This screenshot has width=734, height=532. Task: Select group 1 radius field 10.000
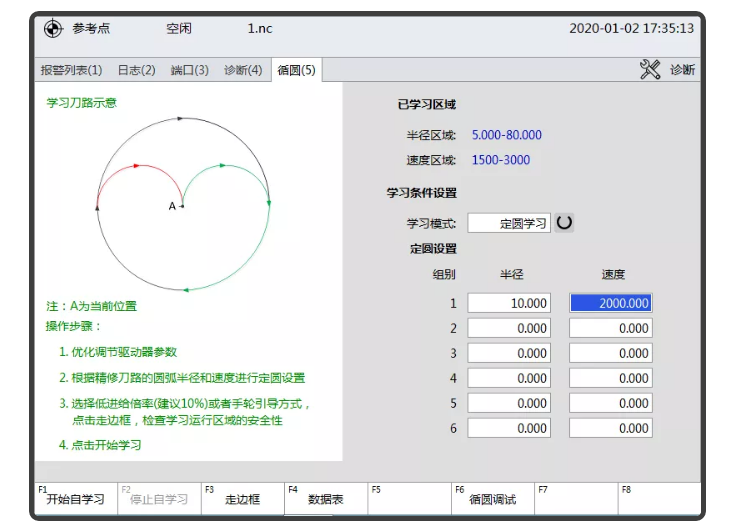click(x=509, y=303)
